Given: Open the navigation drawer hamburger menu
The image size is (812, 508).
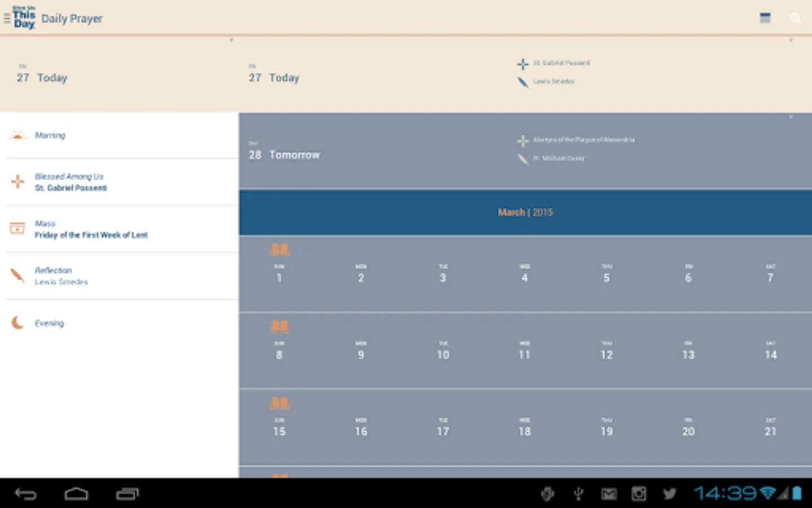Looking at the screenshot, I should click(x=6, y=19).
